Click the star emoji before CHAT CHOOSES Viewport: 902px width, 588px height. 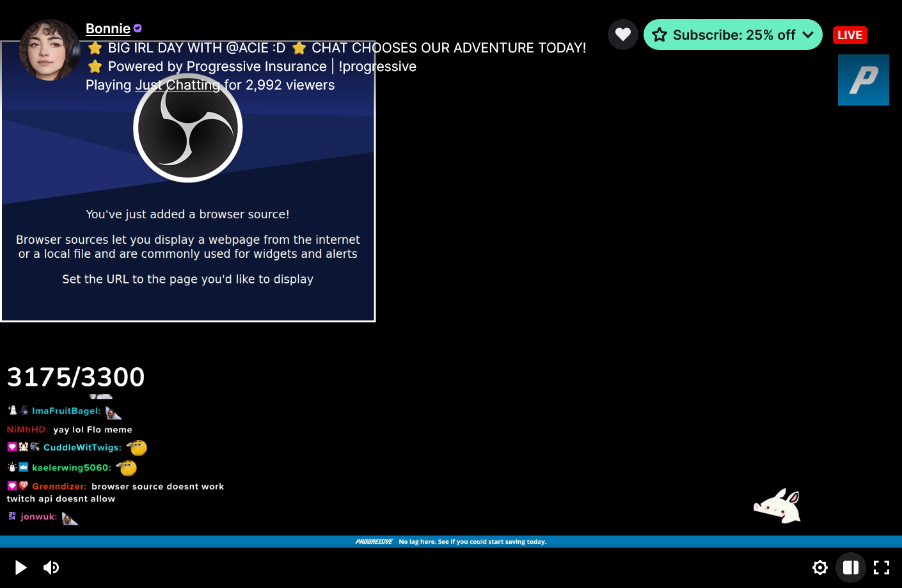tap(299, 48)
